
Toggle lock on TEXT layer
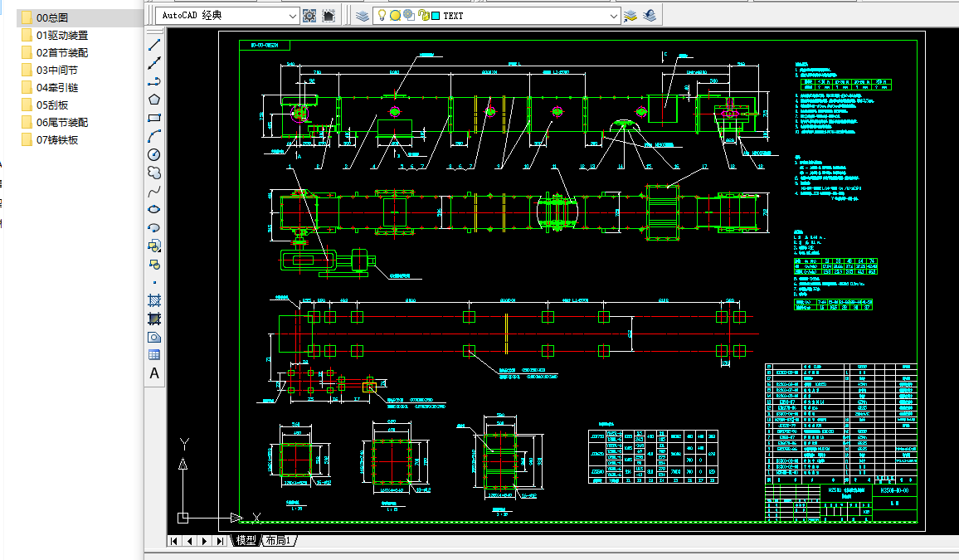423,15
